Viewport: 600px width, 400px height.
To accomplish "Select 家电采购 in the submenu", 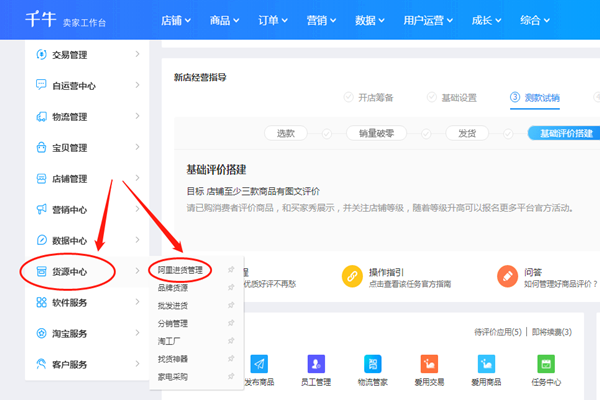I will click(173, 377).
